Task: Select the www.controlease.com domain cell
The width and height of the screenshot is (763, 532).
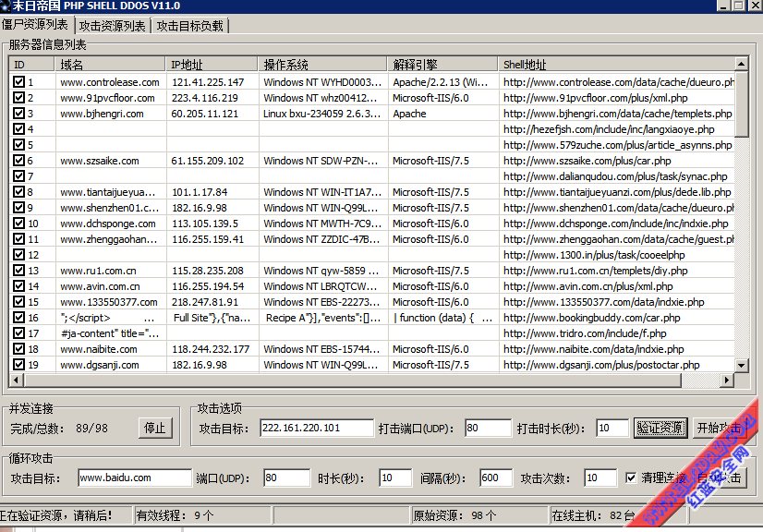Action: tap(110, 82)
